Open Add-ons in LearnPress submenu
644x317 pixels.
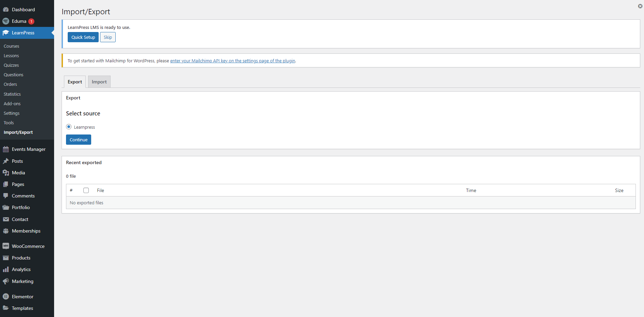(12, 104)
